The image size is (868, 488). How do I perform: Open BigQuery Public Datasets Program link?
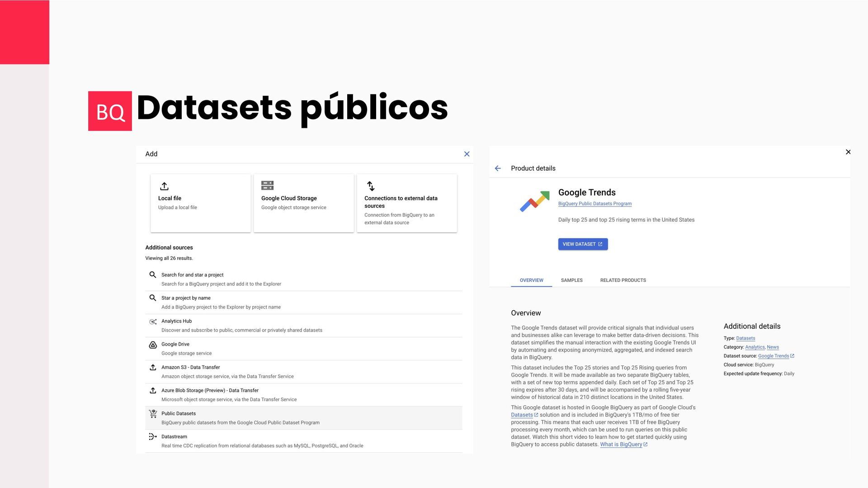click(594, 204)
